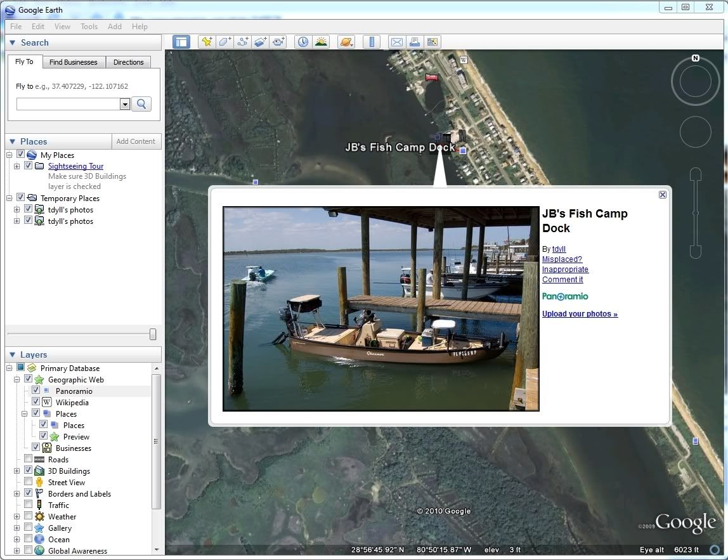728x560 pixels.
Task: Click the fish camp dock photo
Action: (381, 309)
